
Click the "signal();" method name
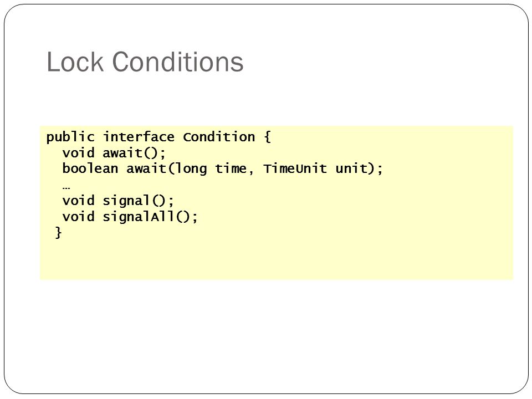pos(138,201)
